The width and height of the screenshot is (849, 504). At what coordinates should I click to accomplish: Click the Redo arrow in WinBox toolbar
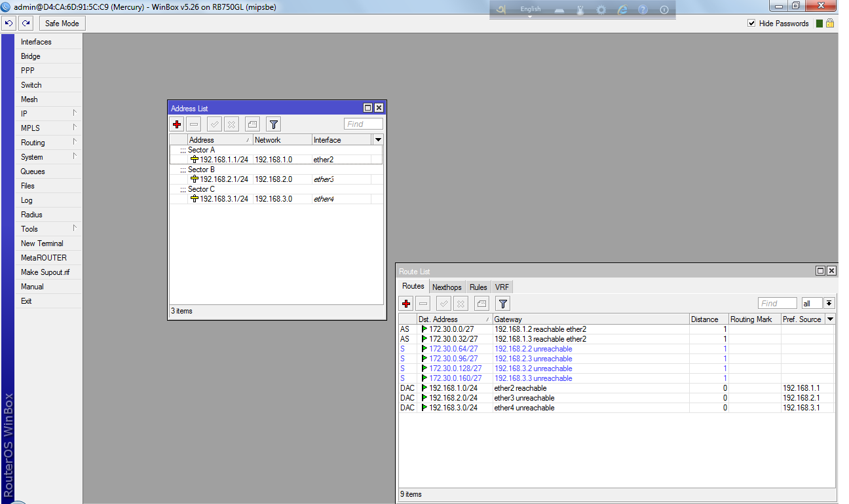point(26,24)
